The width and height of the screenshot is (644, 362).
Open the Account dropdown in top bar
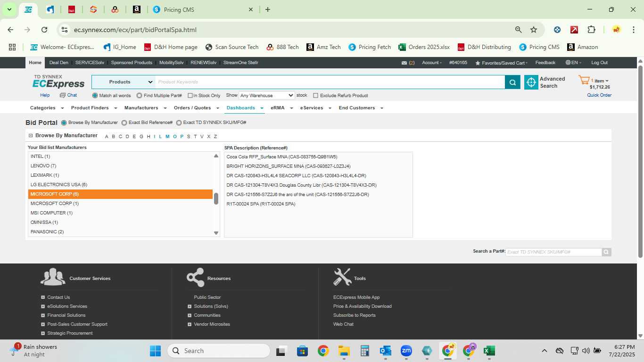click(431, 63)
